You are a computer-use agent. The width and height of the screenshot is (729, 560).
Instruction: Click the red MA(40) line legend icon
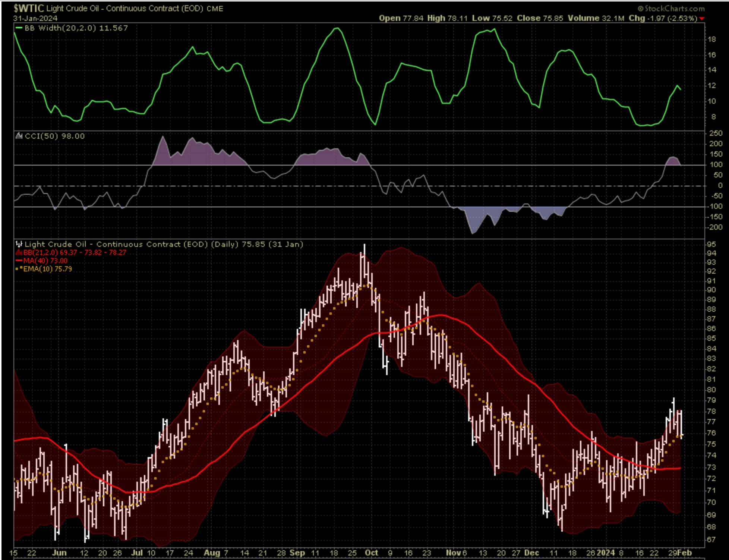(x=19, y=261)
